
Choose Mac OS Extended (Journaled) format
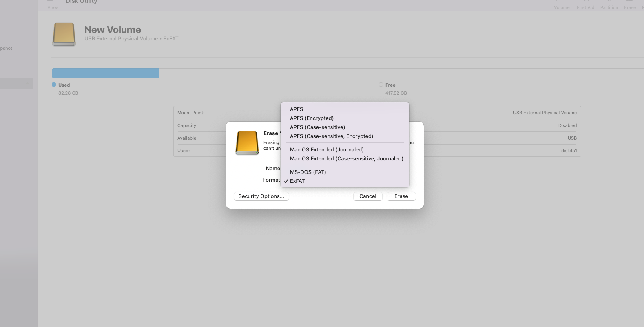click(x=345, y=150)
